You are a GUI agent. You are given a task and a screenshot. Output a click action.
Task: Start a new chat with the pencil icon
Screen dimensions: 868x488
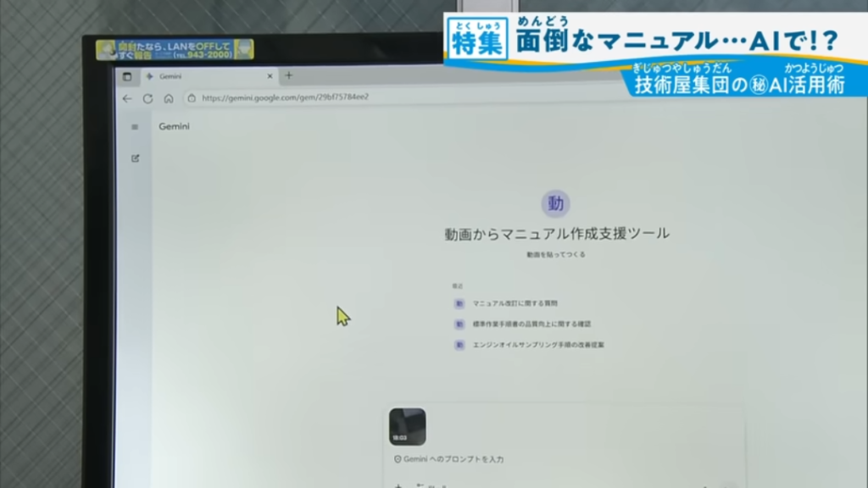tap(135, 158)
